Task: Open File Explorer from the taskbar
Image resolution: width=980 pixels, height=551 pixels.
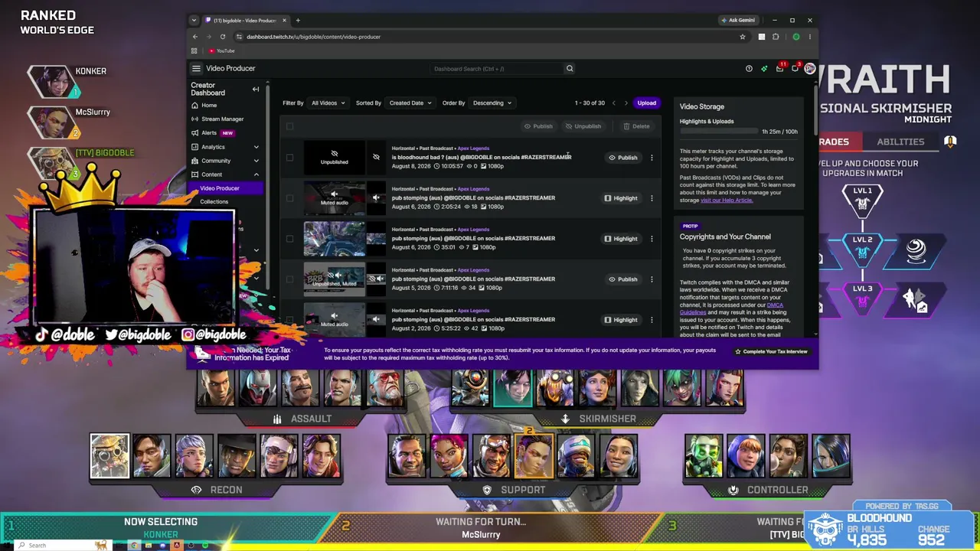Action: tap(149, 545)
